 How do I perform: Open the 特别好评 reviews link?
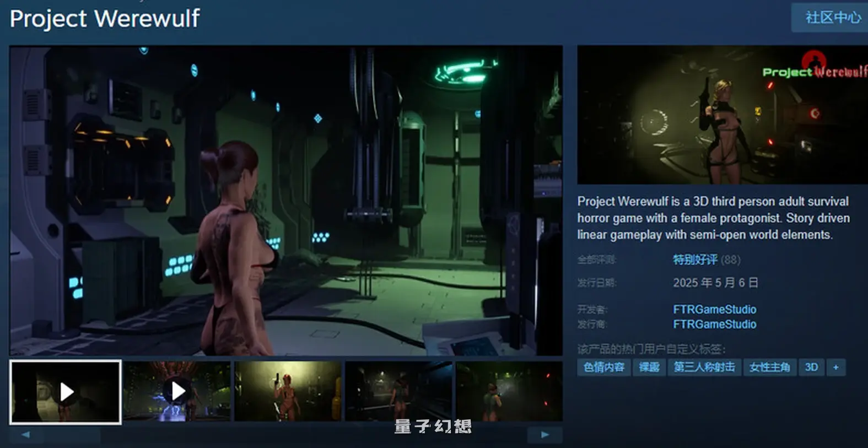(x=695, y=260)
